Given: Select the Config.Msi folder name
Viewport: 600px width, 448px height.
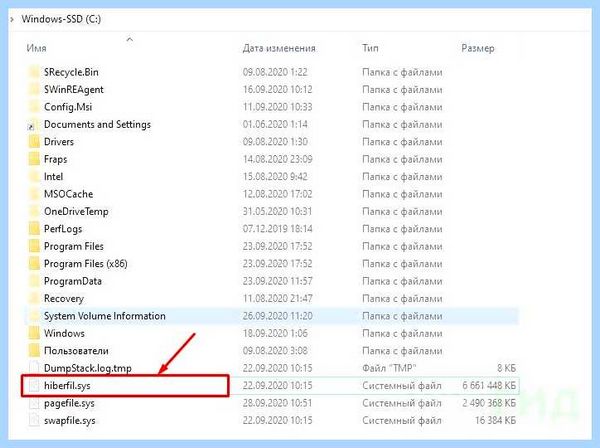Looking at the screenshot, I should tap(68, 107).
